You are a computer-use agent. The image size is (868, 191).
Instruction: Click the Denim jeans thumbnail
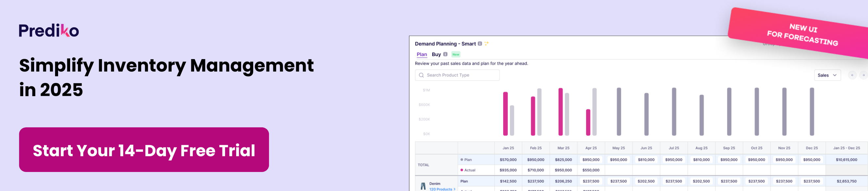pyautogui.click(x=423, y=186)
